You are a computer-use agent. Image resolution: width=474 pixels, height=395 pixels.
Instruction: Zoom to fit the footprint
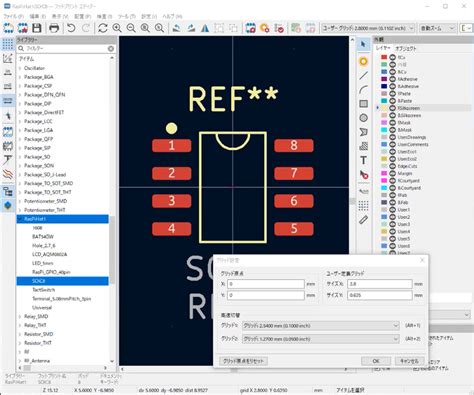[145, 28]
